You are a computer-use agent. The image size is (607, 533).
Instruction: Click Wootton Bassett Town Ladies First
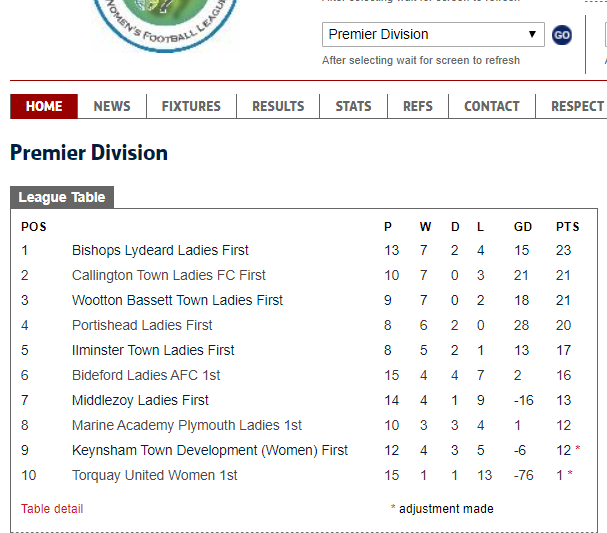177,300
